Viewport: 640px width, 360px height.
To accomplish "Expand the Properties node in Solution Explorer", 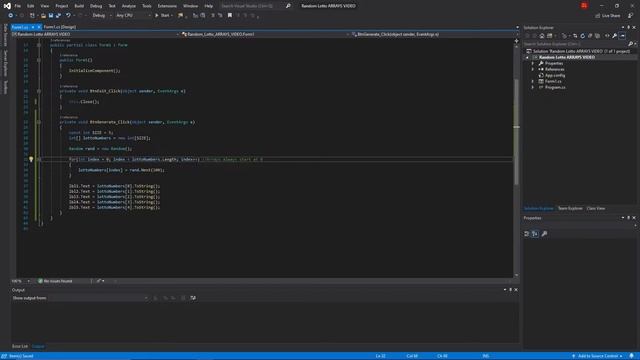I will [x=533, y=63].
